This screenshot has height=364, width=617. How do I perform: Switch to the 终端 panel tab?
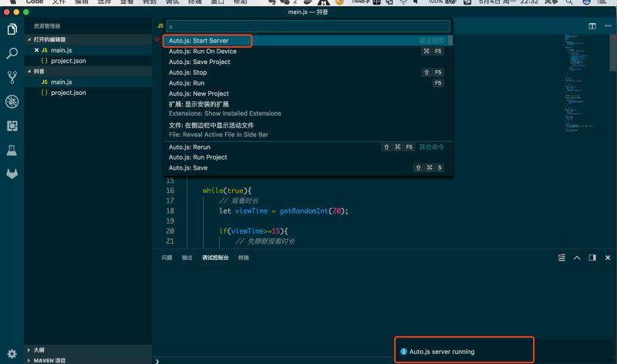point(244,258)
